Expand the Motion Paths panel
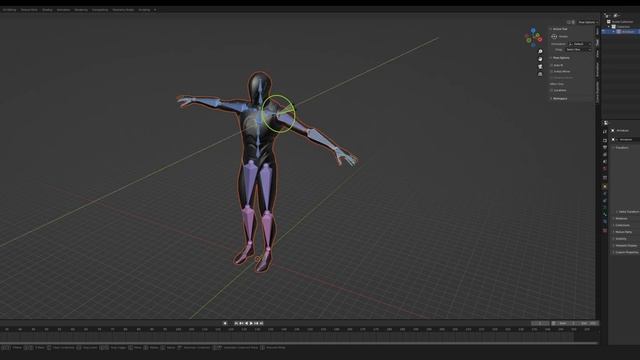The width and height of the screenshot is (640, 360). (x=623, y=232)
